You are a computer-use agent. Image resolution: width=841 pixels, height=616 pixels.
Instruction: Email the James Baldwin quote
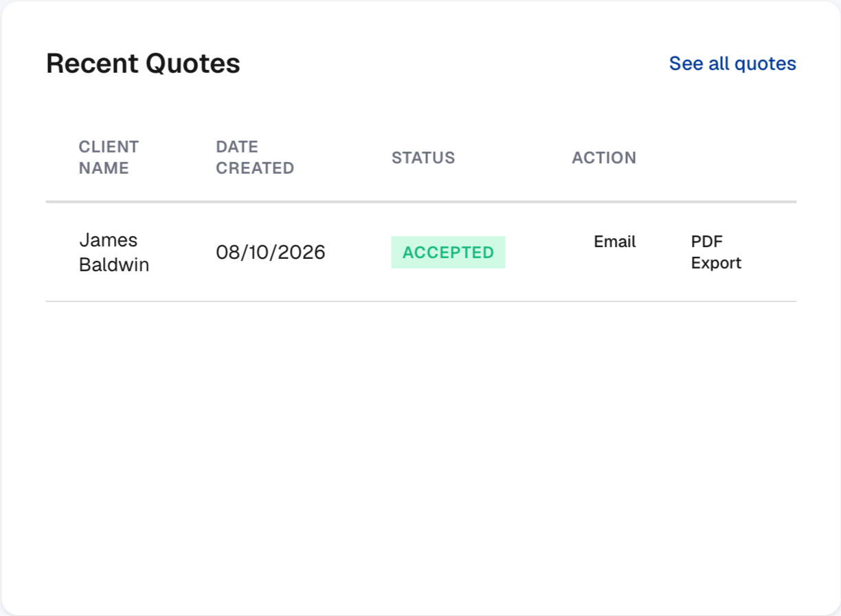(615, 242)
